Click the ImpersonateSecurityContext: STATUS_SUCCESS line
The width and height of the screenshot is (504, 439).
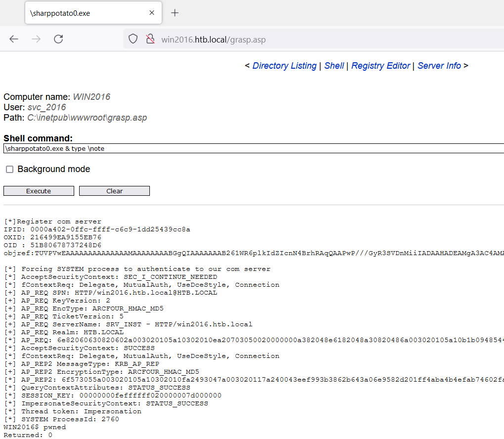click(x=106, y=403)
